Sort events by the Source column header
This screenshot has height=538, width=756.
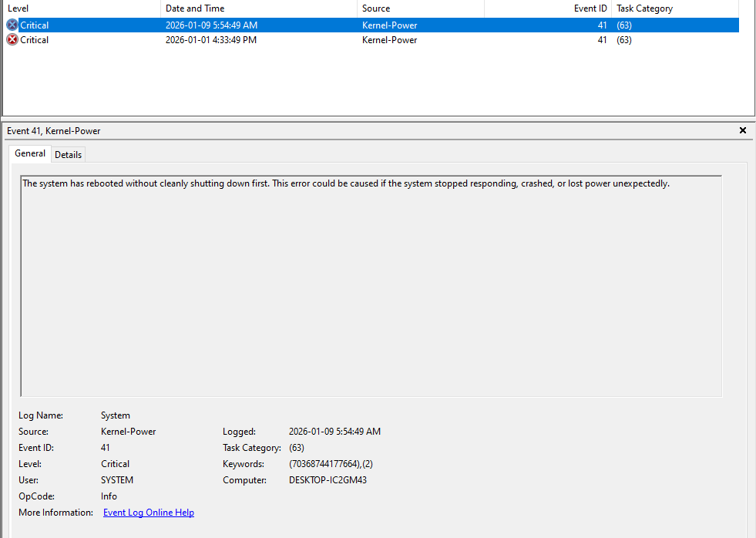coord(421,8)
